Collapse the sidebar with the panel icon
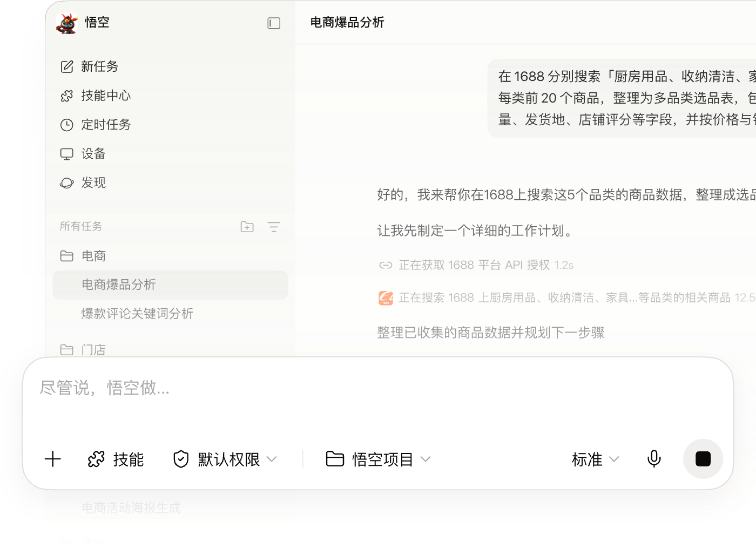Viewport: 756px width, 555px height. coord(274,23)
